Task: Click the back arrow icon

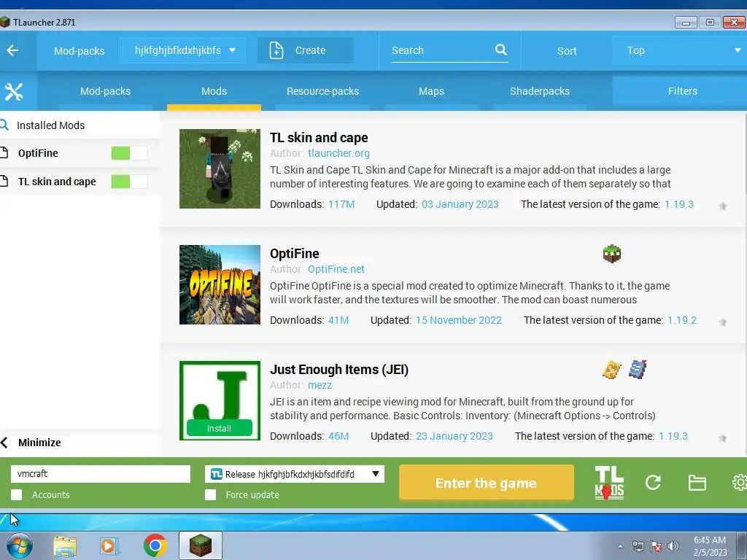Action: pos(13,50)
